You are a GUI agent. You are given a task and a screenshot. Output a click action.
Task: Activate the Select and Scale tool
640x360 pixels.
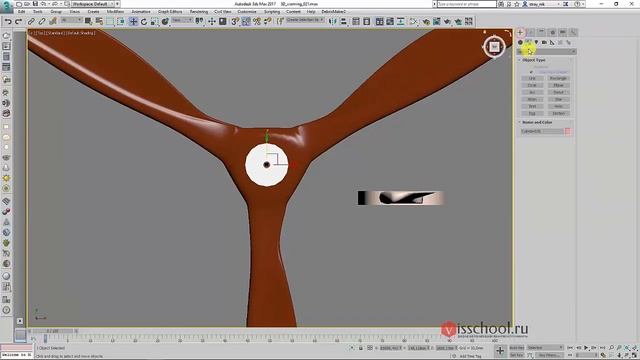pyautogui.click(x=154, y=21)
